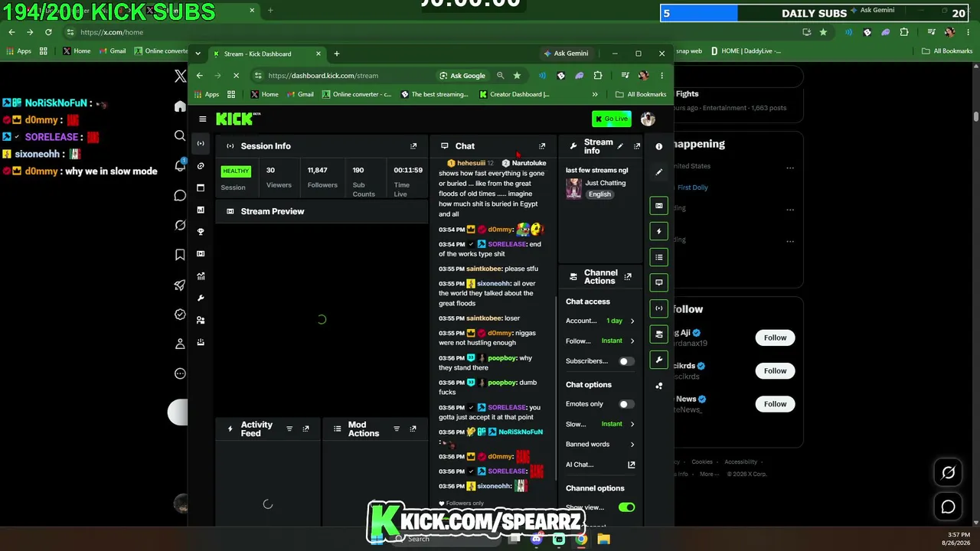Pop out the Session Info panel

(x=413, y=146)
